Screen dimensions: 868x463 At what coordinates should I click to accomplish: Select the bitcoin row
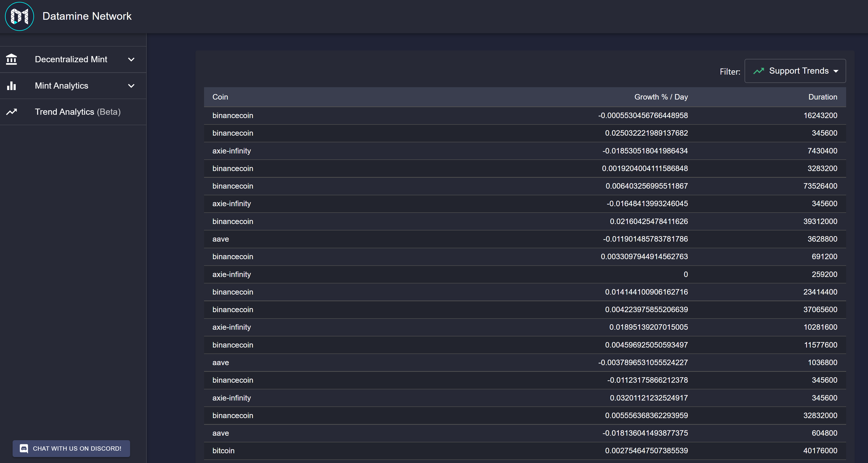pos(525,451)
